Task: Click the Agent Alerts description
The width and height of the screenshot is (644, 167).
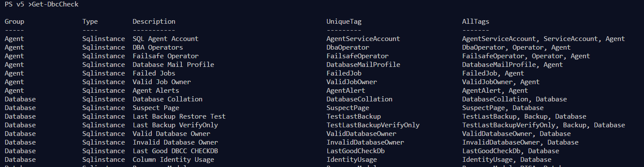Action: pos(156,91)
